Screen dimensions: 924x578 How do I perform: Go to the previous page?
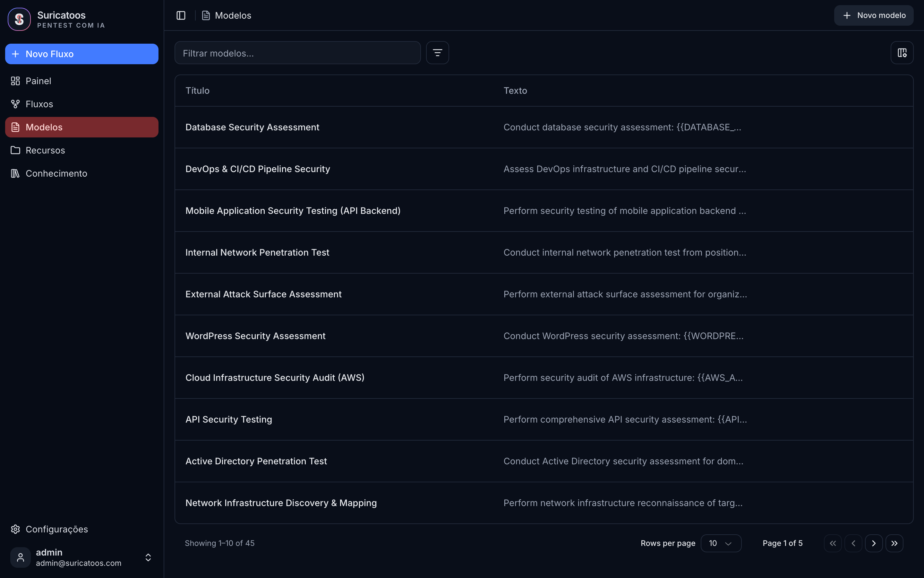click(x=853, y=543)
